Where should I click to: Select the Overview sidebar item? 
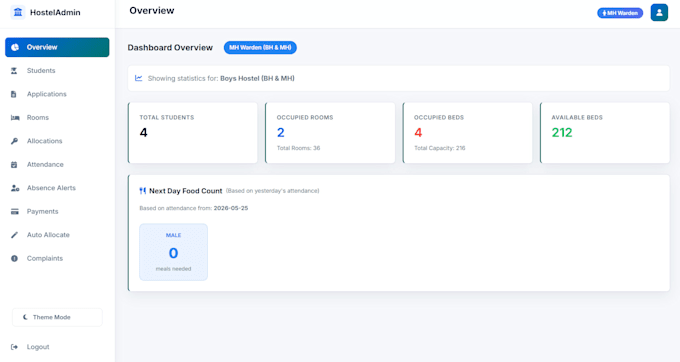coord(57,47)
